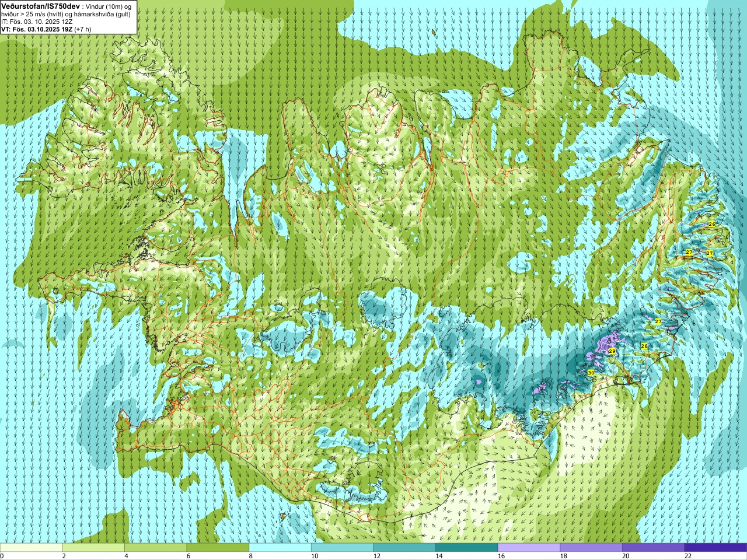This screenshot has height=560, width=747.
Task: Click the 6–8 m/s olive green legend swatch
Action: pos(218,548)
